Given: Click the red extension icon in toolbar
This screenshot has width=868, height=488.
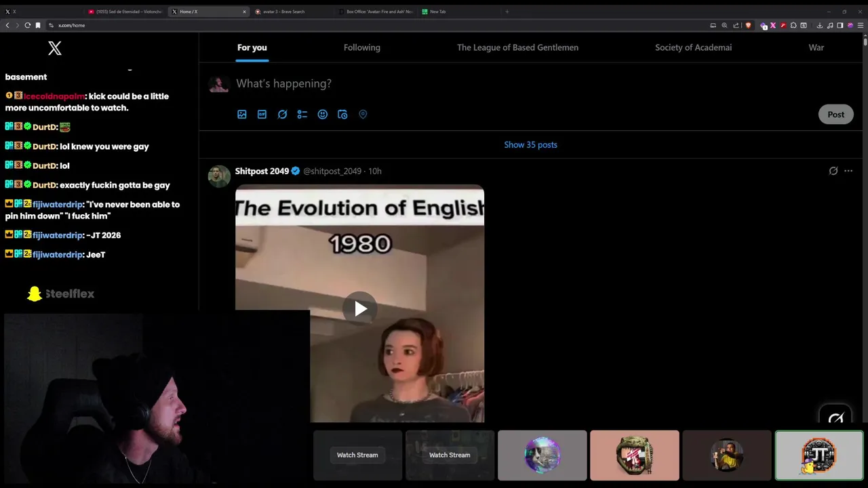Looking at the screenshot, I should pyautogui.click(x=783, y=25).
